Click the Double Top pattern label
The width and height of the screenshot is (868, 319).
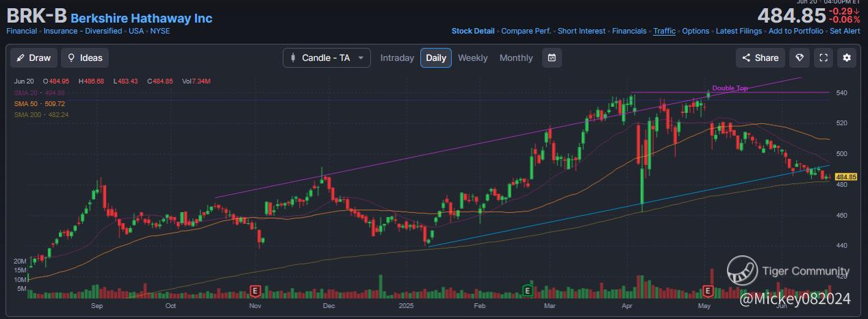[x=730, y=88]
